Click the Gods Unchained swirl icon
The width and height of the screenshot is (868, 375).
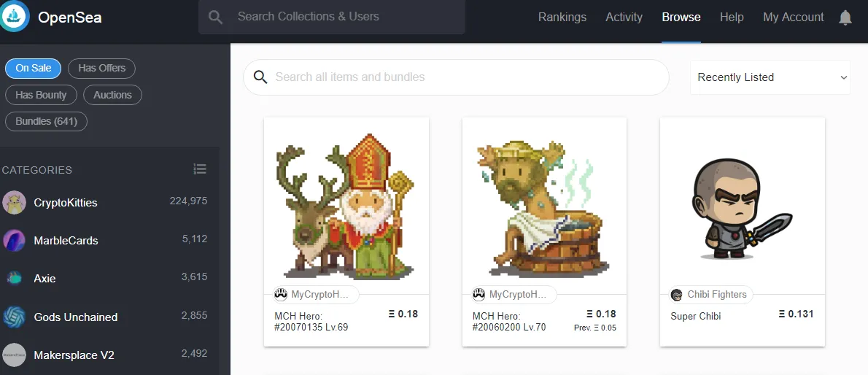[x=14, y=317]
